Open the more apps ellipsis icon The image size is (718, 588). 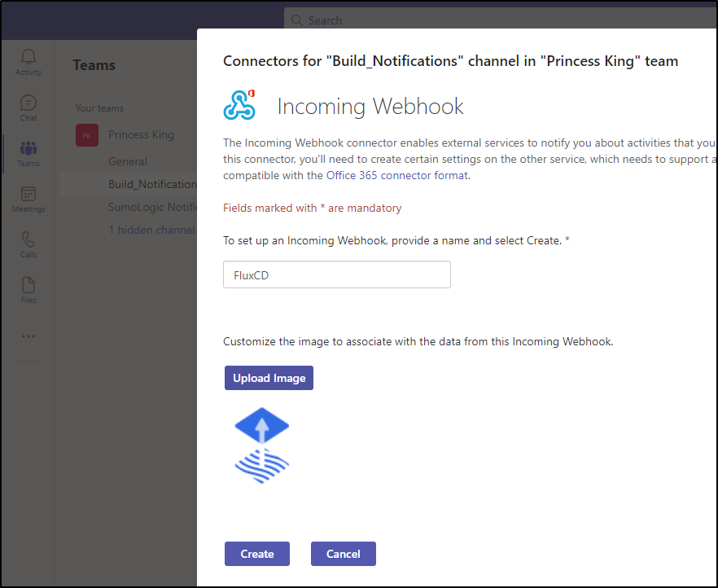[x=28, y=336]
